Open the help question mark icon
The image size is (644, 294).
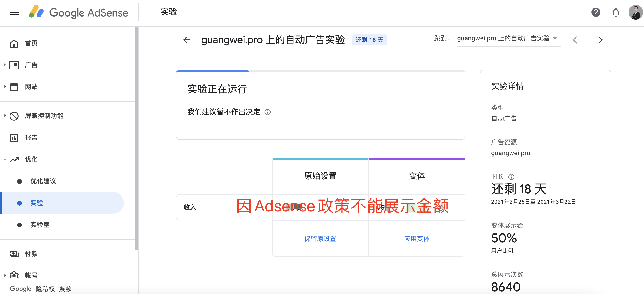pos(596,12)
